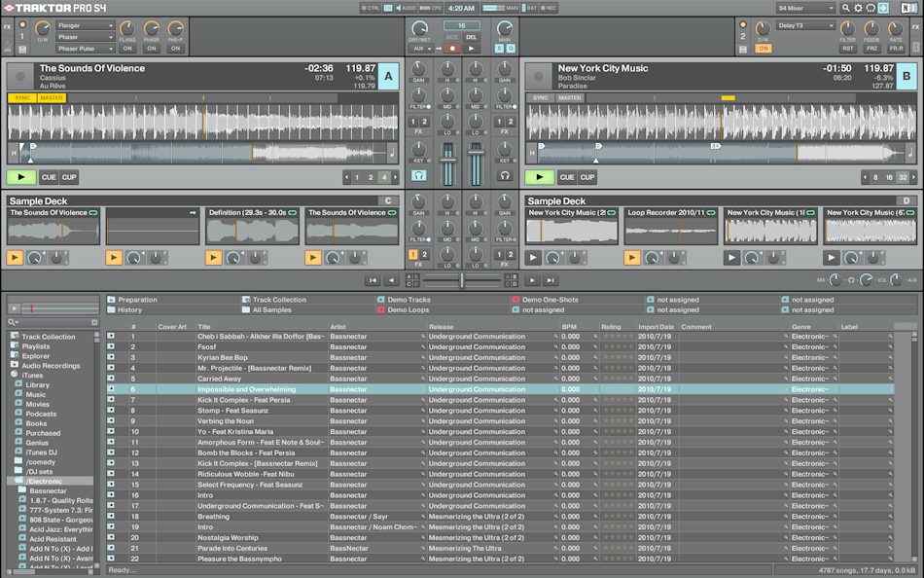
Task: Open the Phaser effect dropdown
Action: (x=86, y=37)
